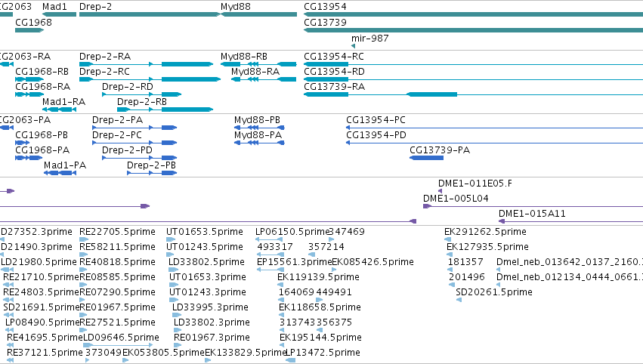Open the Myd88 gene feature
This screenshot has width=643, height=364.
click(258, 14)
